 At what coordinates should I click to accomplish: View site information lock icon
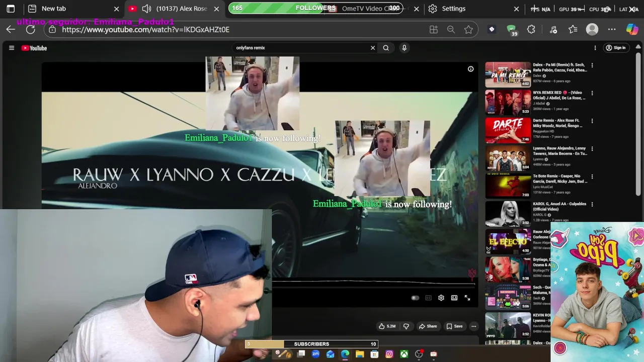pos(52,30)
